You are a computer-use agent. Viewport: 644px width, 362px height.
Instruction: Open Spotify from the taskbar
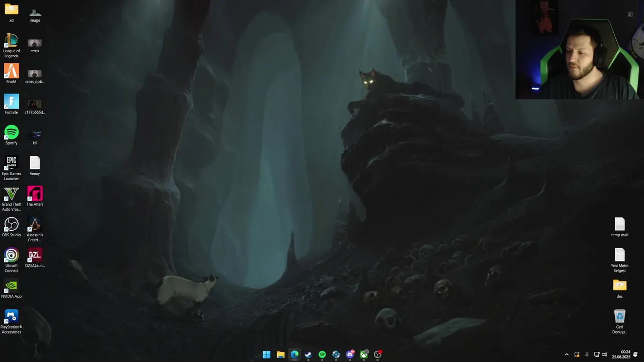pyautogui.click(x=322, y=354)
